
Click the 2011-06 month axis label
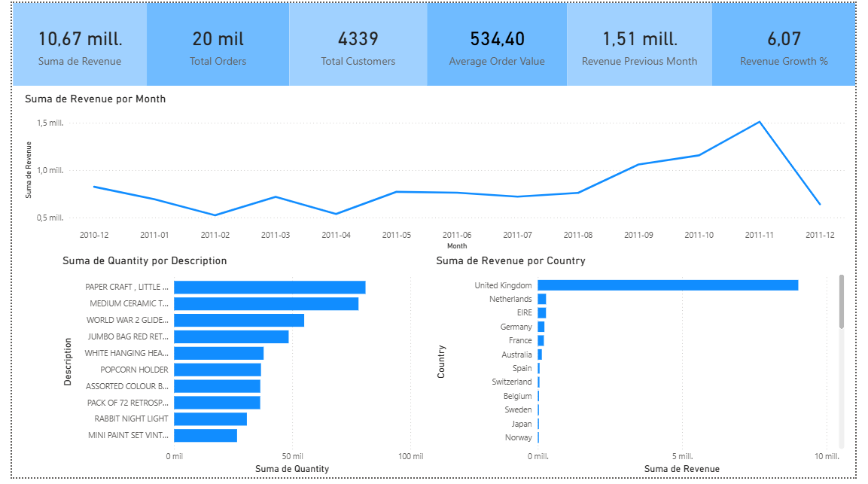pos(457,235)
